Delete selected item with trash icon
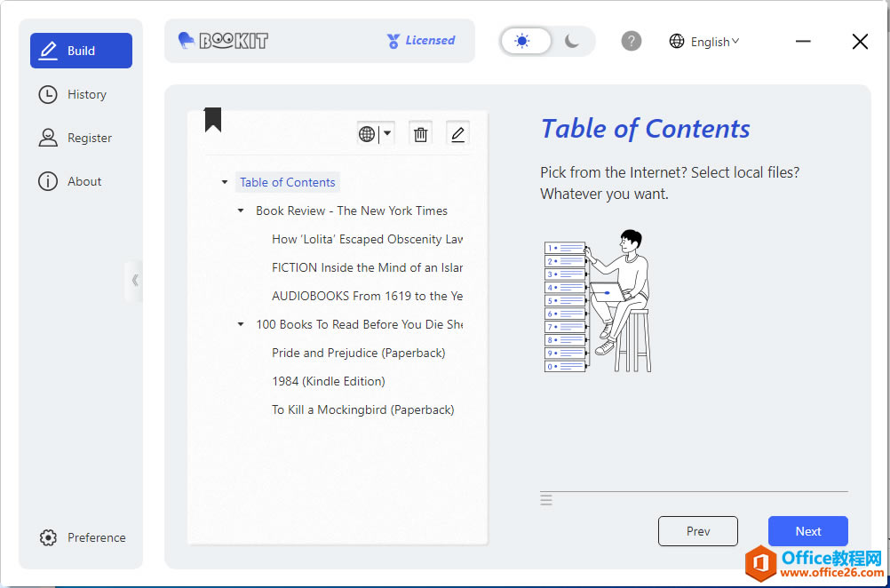 421,134
